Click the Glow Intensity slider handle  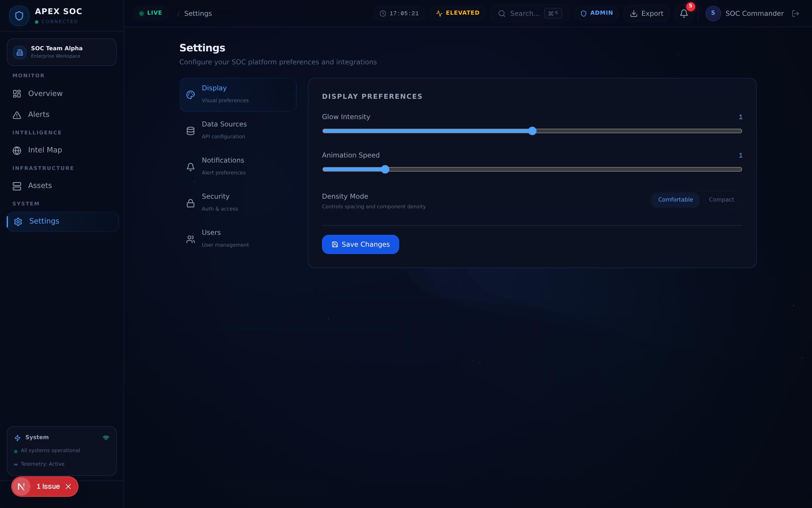pyautogui.click(x=532, y=131)
